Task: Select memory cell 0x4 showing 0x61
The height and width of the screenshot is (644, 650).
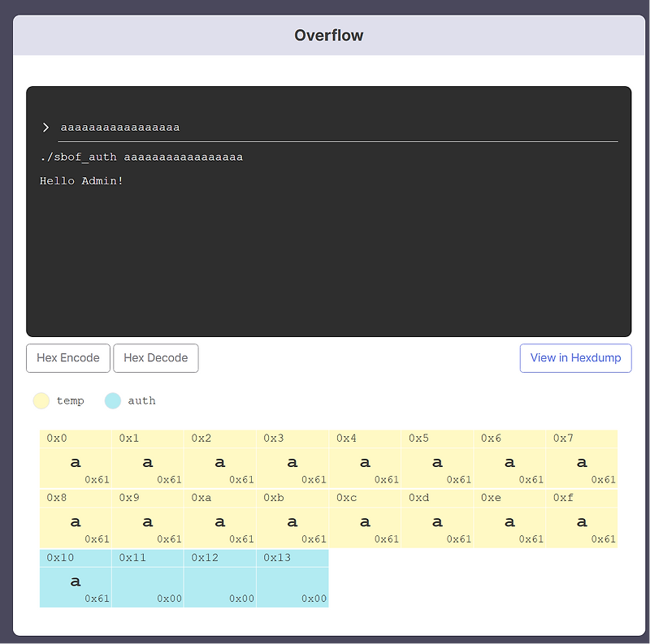Action: (364, 459)
